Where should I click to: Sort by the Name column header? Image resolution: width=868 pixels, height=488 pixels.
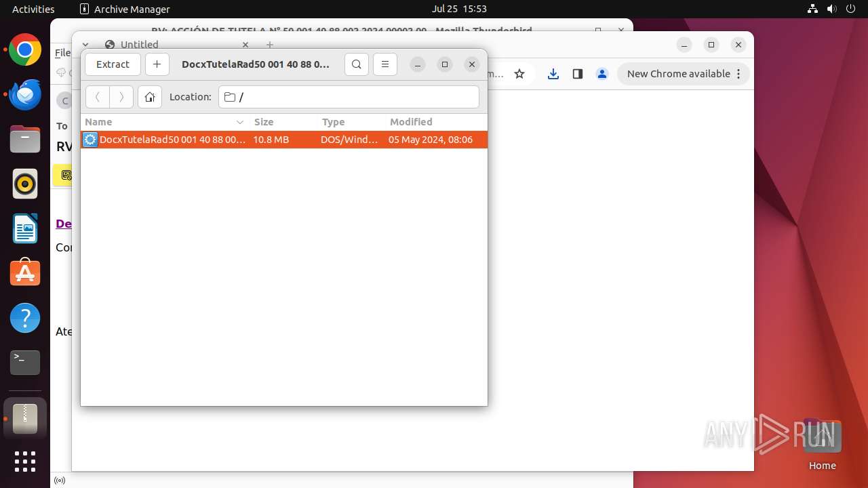(164, 122)
